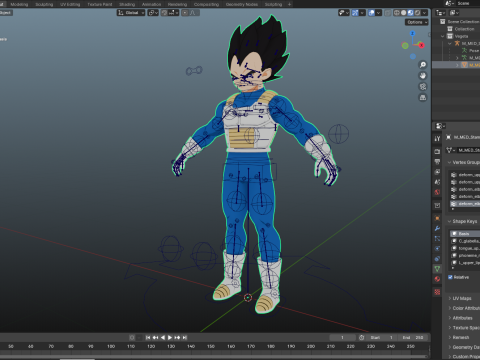This screenshot has height=360, width=480.
Task: Open the Tool properties tab
Action: tap(437, 139)
